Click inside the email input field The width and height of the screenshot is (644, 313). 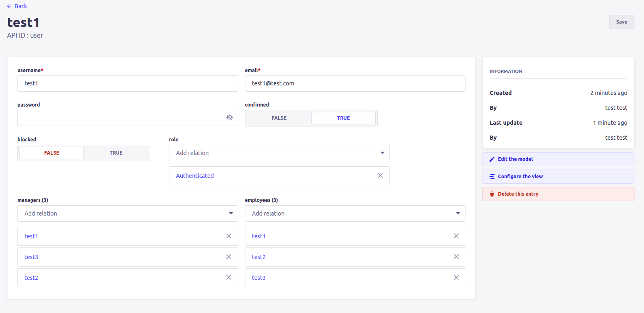coord(355,83)
